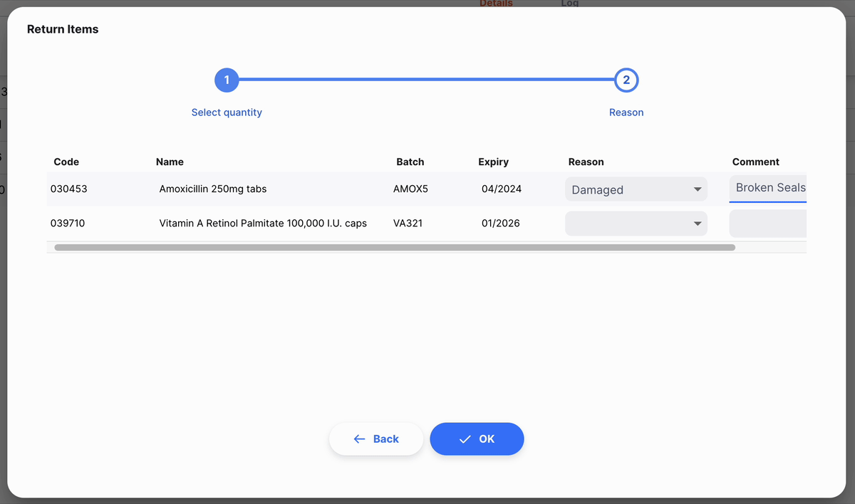Select the item code 030453 cell
This screenshot has width=855, height=504.
69,189
